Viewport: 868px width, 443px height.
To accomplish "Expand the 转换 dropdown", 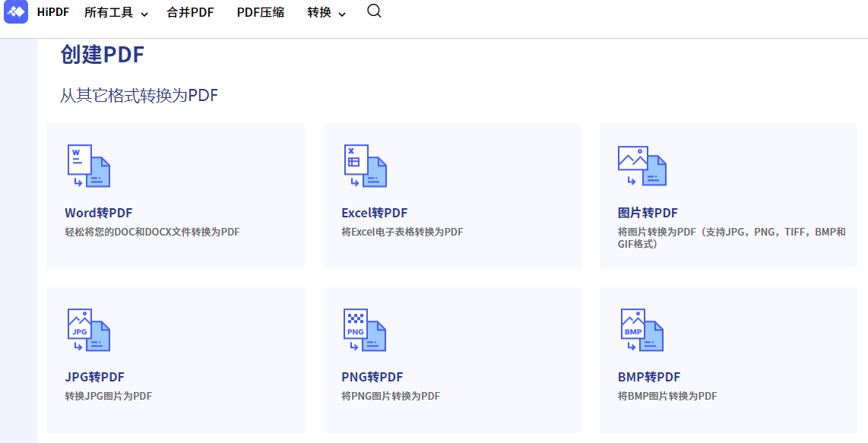I will [325, 12].
